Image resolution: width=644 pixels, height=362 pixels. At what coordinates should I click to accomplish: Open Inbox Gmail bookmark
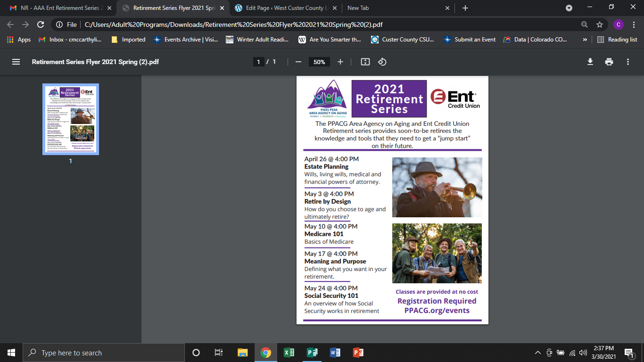69,40
